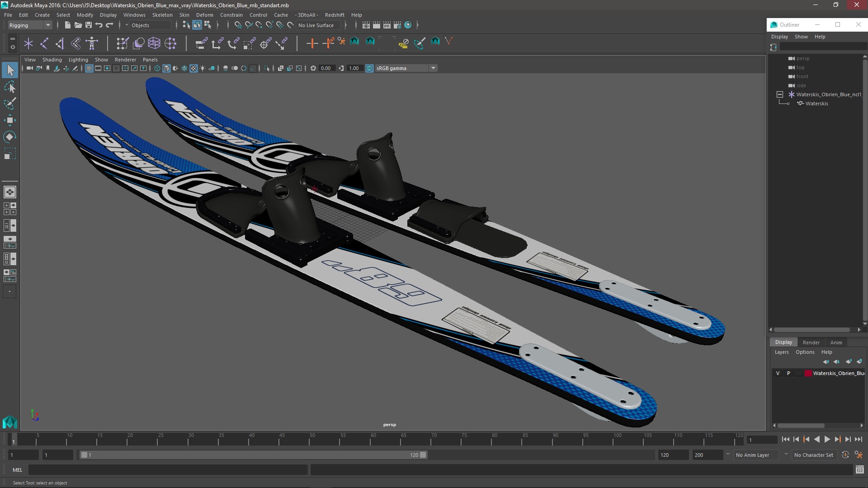Go to start of playback range
The height and width of the screenshot is (488, 868).
[x=786, y=439]
